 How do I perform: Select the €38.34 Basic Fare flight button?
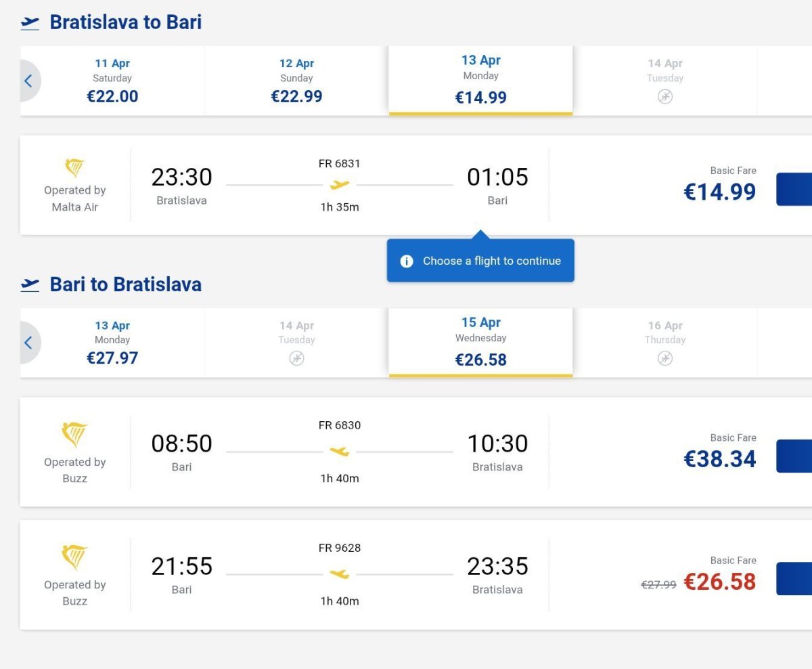coord(794,456)
